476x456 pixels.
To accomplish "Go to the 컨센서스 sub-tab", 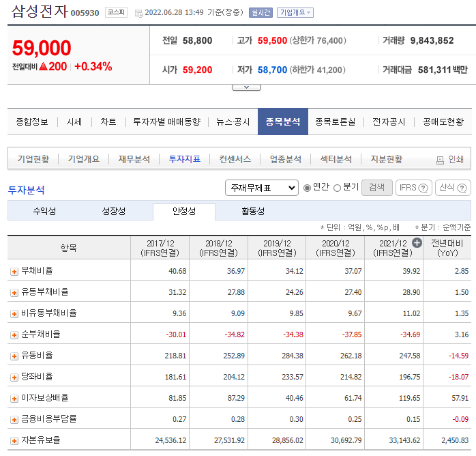I will 235,159.
